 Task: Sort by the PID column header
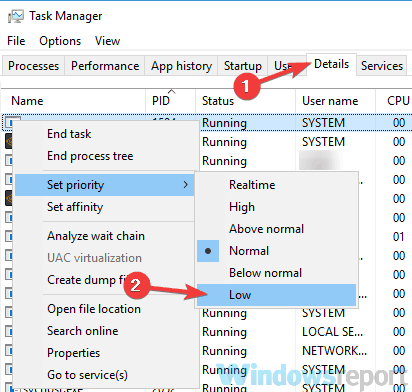click(x=171, y=101)
